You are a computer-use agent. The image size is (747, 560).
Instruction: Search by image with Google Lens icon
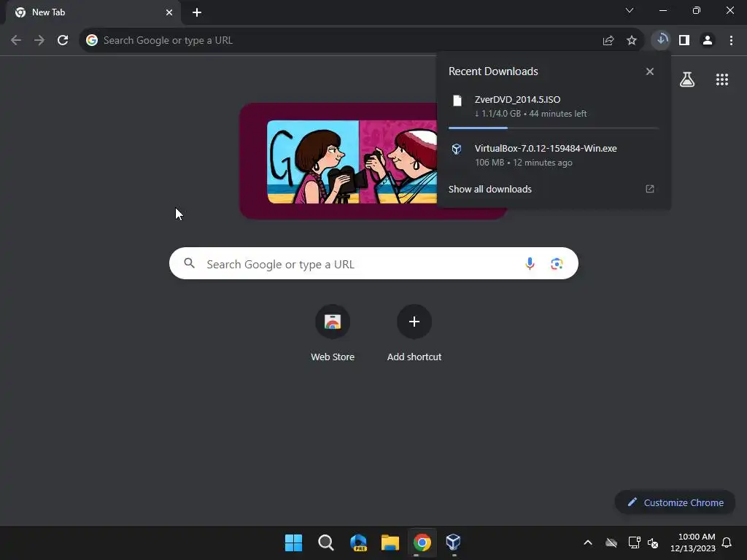(x=557, y=263)
